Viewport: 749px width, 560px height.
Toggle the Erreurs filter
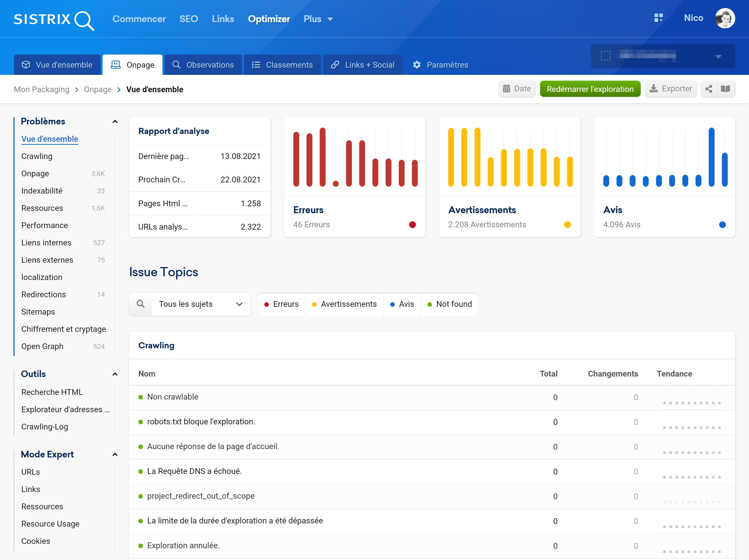(282, 304)
